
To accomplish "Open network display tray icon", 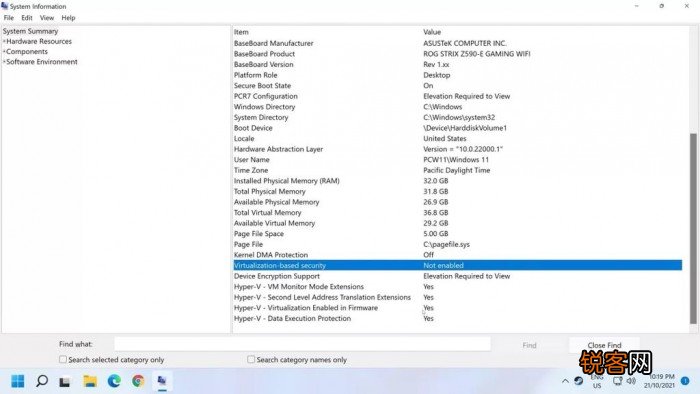I will 617,381.
